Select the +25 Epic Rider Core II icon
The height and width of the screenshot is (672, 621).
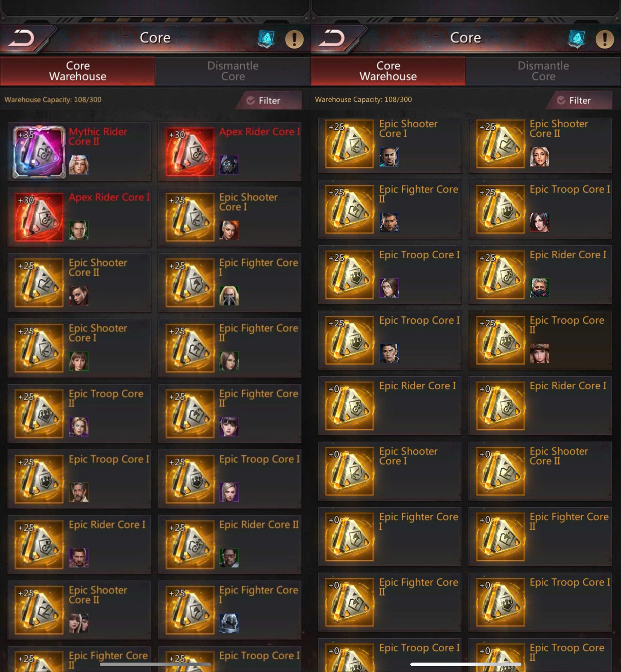pos(190,544)
